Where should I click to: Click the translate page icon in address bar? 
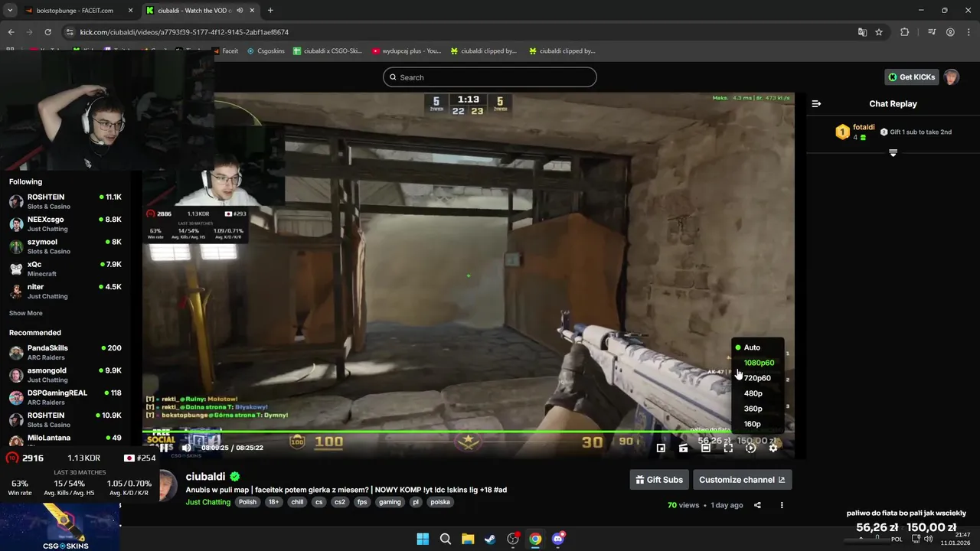pos(862,32)
